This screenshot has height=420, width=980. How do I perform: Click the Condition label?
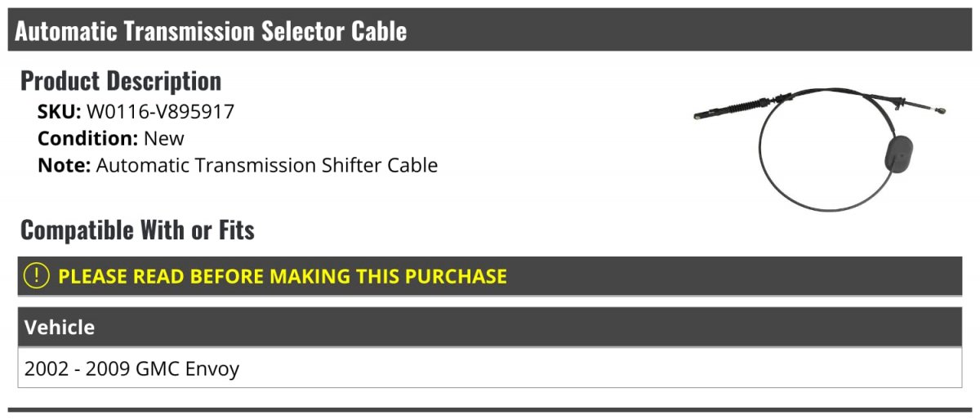87,138
